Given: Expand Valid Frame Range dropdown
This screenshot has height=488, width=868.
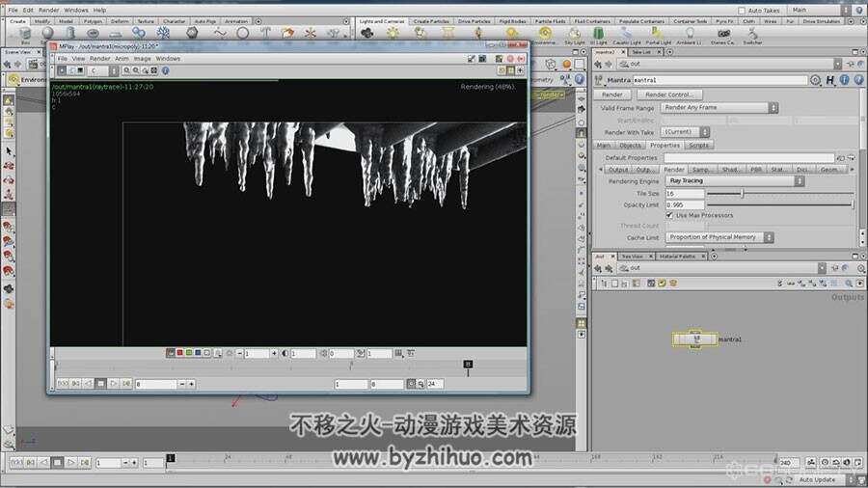Looking at the screenshot, I should [x=719, y=107].
